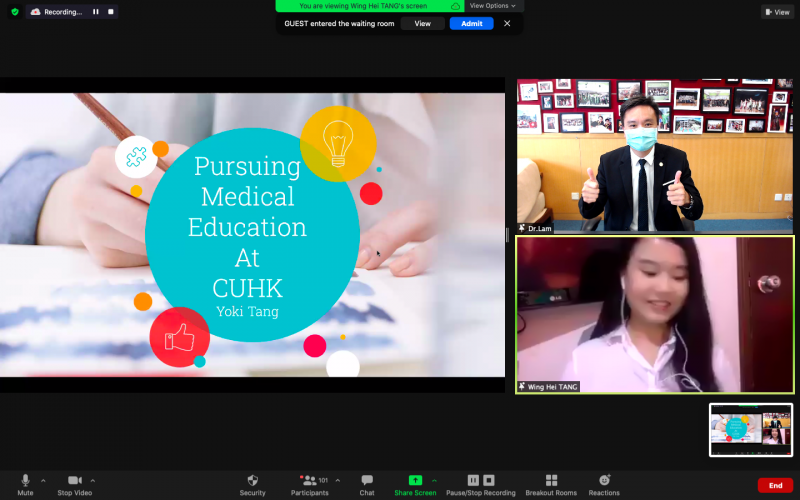Open the Participants panel

(310, 485)
